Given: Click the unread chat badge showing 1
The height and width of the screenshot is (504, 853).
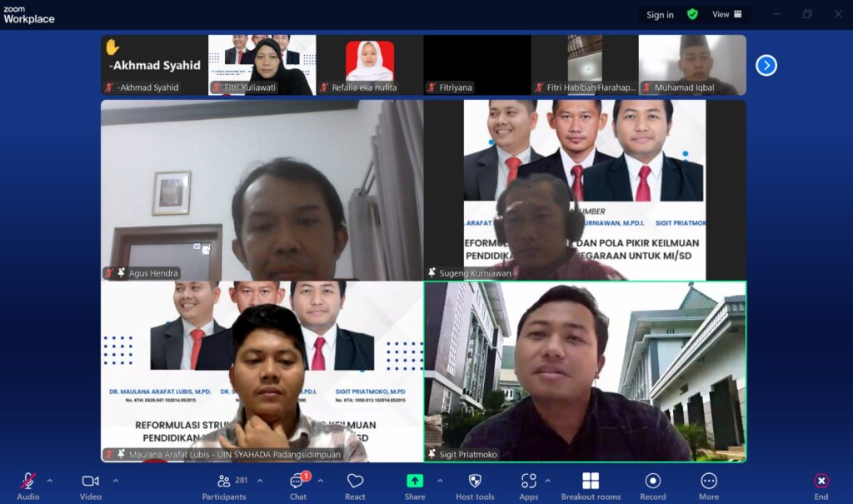Looking at the screenshot, I should pos(307,476).
